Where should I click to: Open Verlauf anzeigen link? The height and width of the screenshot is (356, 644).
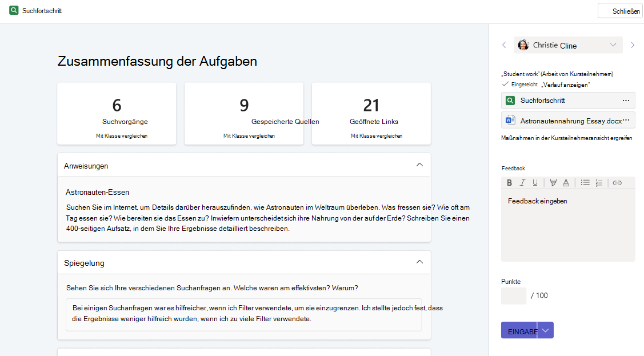pyautogui.click(x=566, y=85)
